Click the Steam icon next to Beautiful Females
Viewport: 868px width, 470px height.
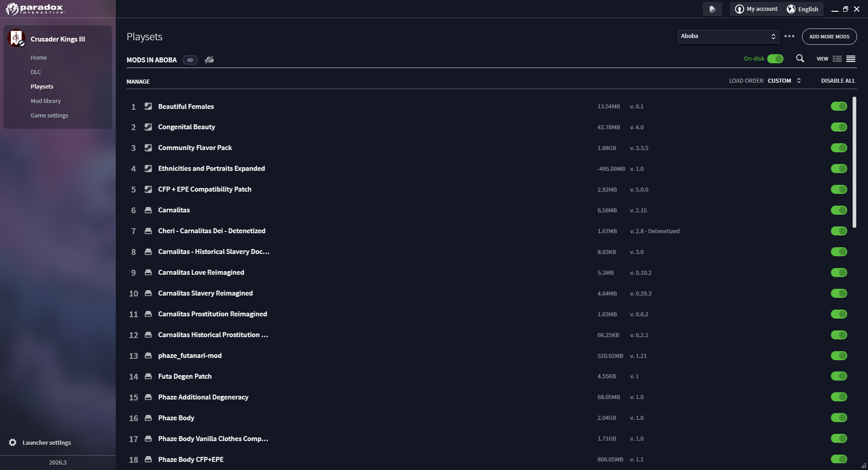pyautogui.click(x=148, y=106)
